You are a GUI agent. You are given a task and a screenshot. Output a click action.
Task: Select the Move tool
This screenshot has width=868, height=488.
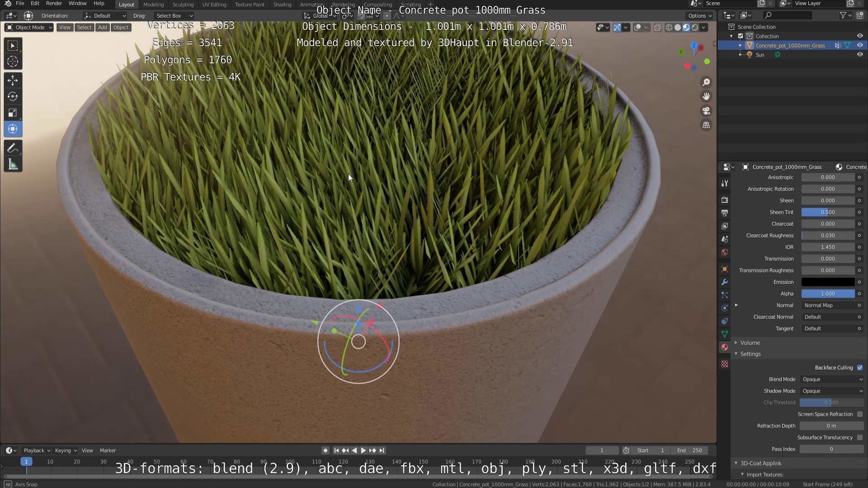click(x=13, y=80)
